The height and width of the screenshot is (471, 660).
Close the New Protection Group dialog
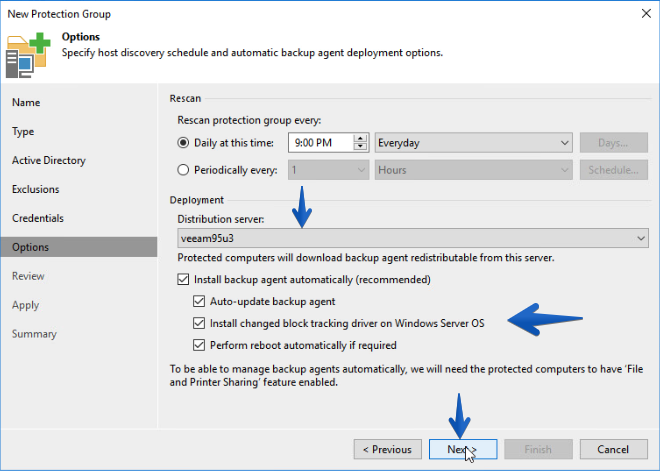646,13
